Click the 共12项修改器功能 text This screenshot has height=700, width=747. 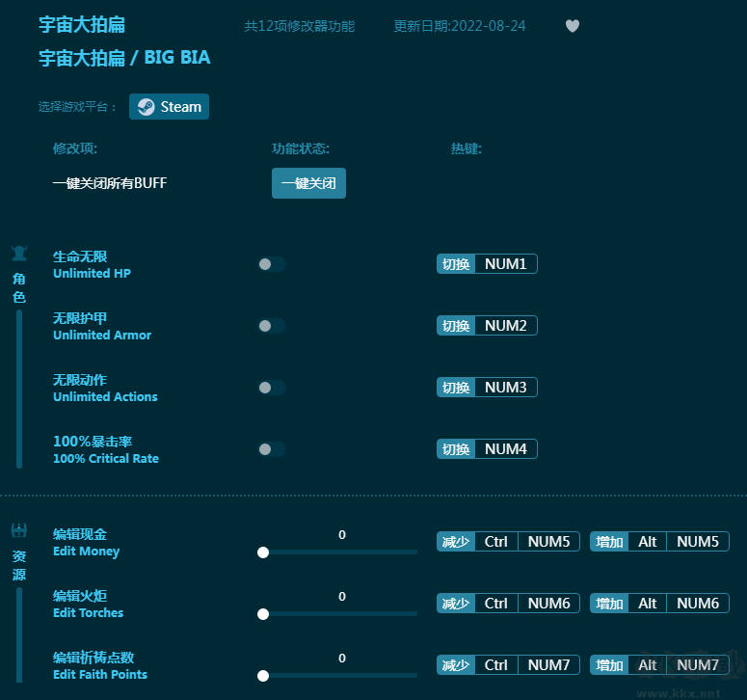299,26
